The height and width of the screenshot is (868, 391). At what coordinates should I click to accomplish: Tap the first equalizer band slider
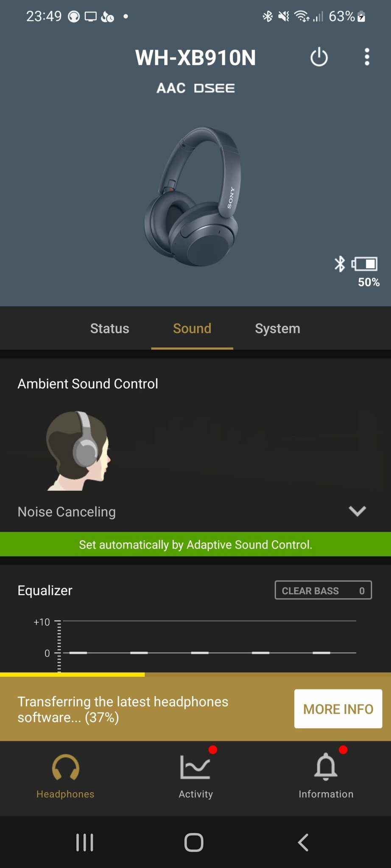78,653
